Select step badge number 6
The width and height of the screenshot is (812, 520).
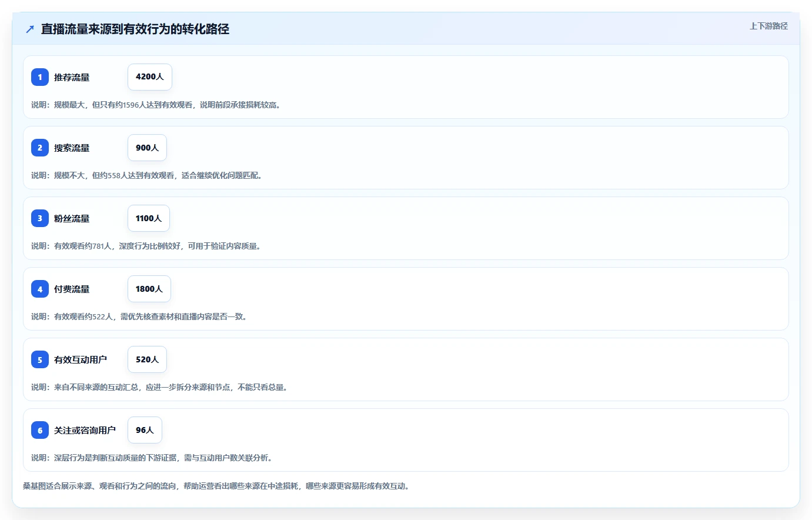pos(40,430)
